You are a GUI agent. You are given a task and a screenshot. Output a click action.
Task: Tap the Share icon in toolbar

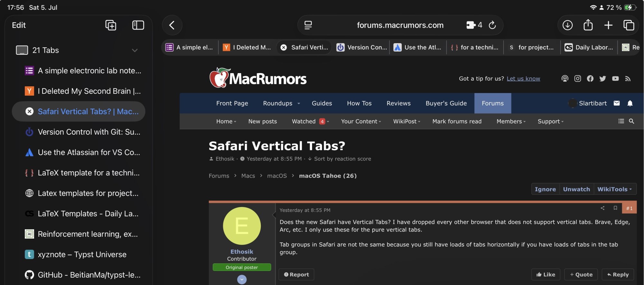588,25
